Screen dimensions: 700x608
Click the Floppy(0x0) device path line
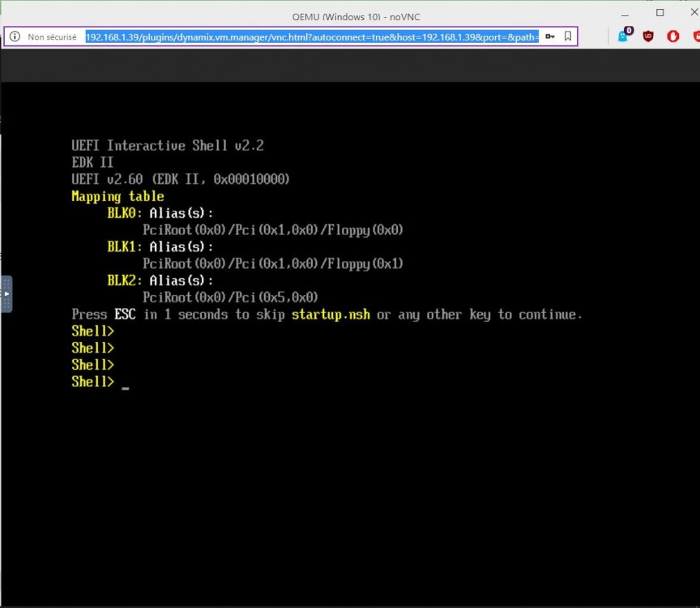tap(273, 230)
